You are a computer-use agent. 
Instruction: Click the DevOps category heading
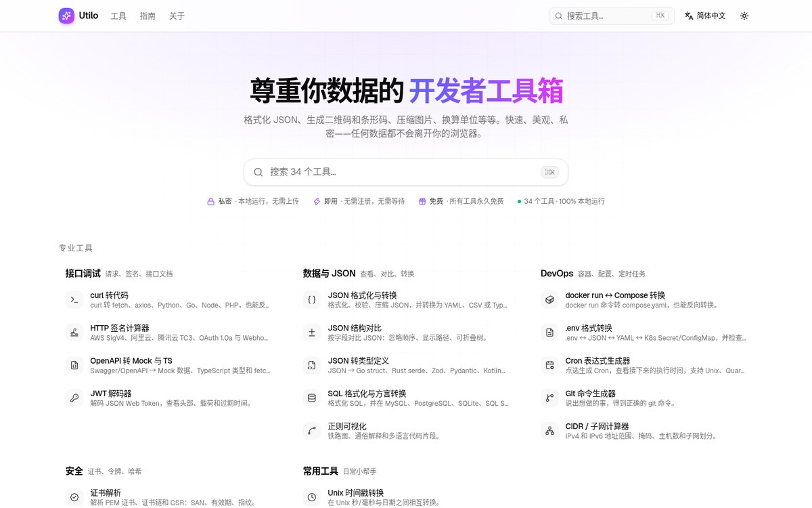(x=557, y=274)
